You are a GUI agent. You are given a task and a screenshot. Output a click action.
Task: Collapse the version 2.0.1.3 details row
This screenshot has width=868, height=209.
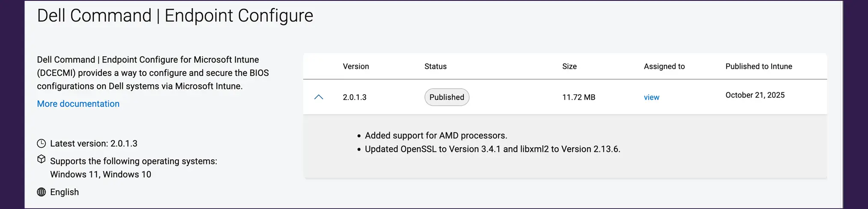point(319,97)
